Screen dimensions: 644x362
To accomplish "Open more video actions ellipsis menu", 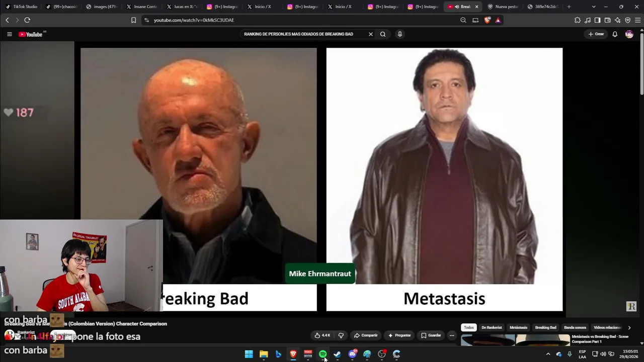I will [x=452, y=335].
